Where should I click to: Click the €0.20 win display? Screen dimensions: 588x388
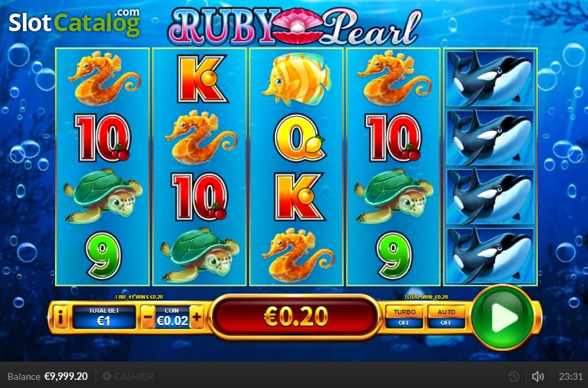click(x=295, y=317)
